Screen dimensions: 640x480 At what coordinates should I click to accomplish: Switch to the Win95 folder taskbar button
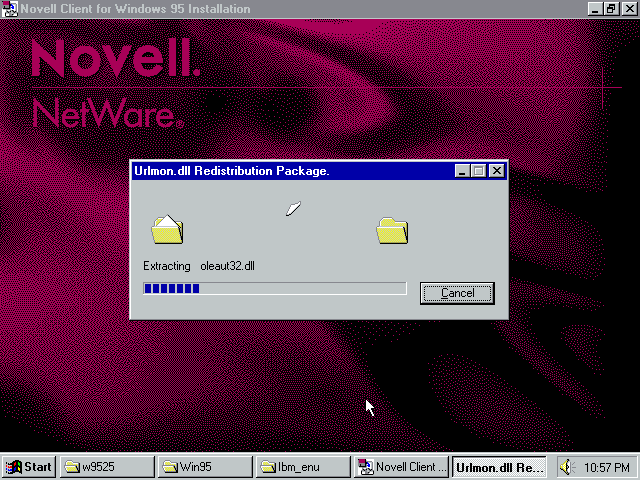205,467
